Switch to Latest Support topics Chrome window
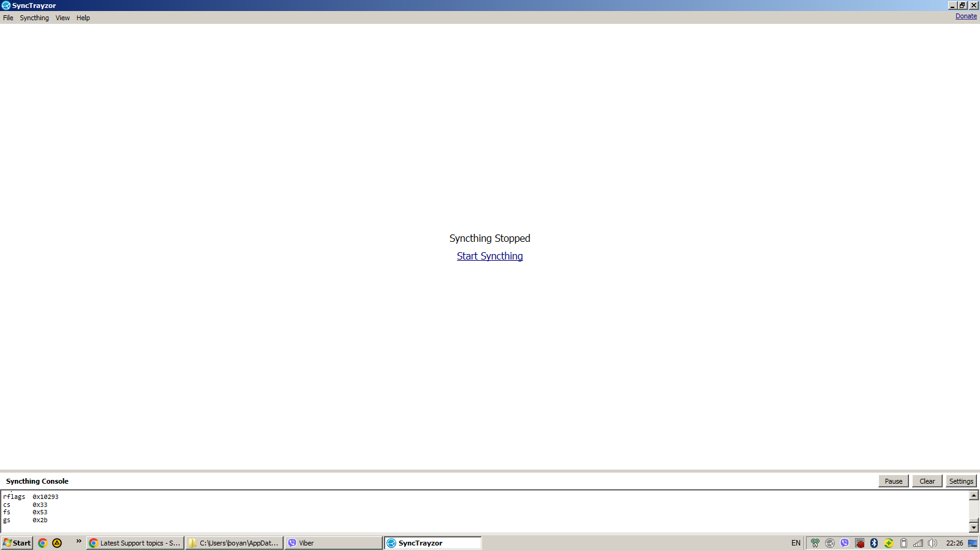 click(x=135, y=543)
